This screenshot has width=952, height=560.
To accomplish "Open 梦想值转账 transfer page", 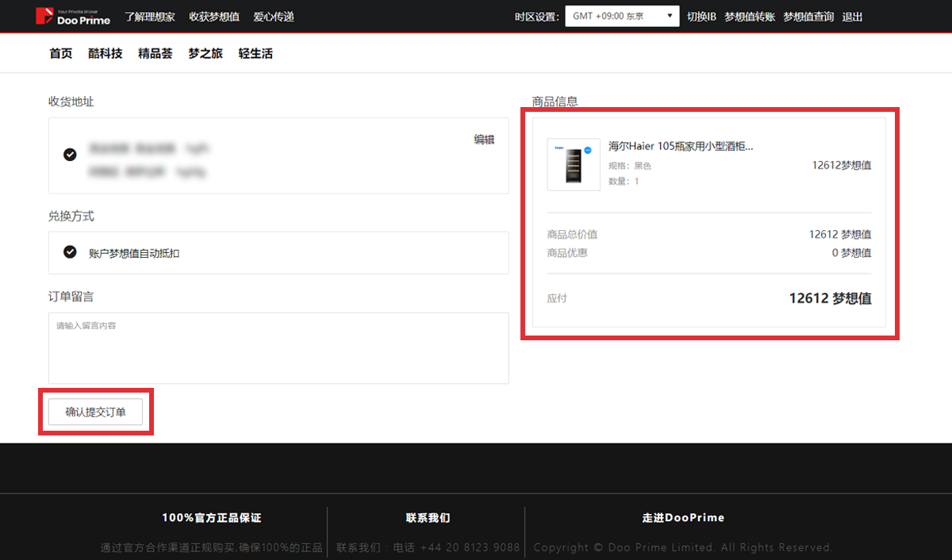I will (750, 17).
